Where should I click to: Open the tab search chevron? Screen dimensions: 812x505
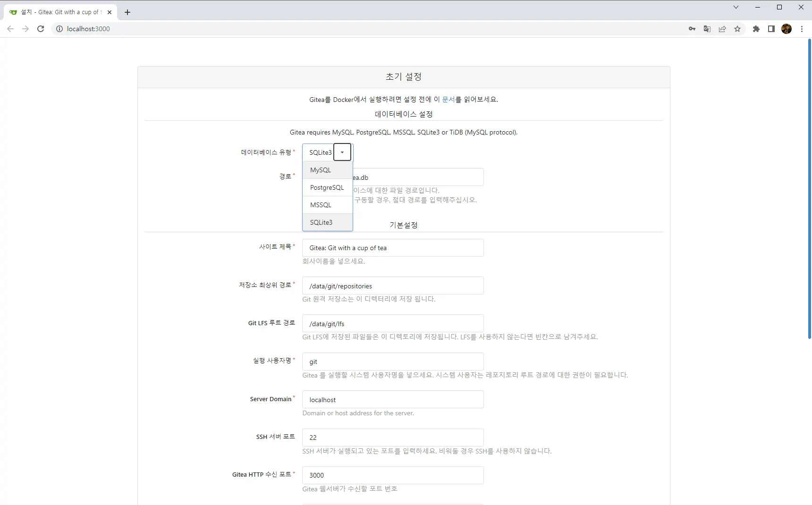pos(736,7)
